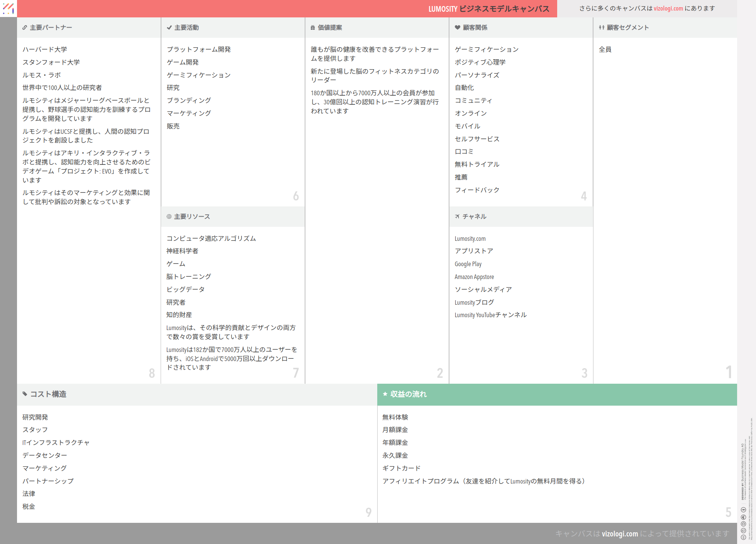Viewport: 756px width, 544px height.
Task: Select the コスト構造 section header
Action: pyautogui.click(x=197, y=394)
